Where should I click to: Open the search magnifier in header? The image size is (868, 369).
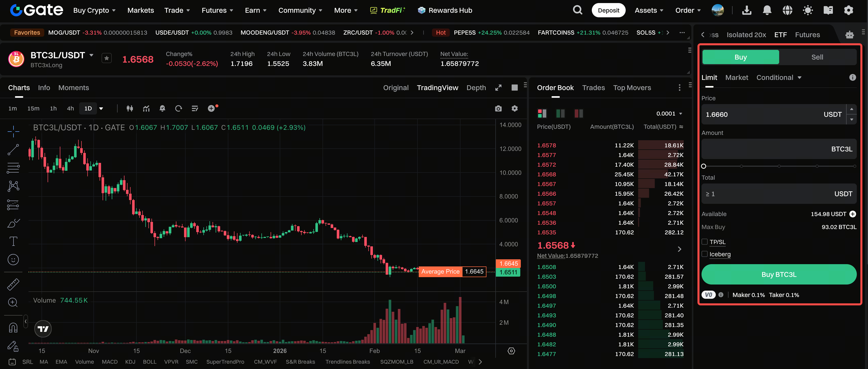pos(577,10)
